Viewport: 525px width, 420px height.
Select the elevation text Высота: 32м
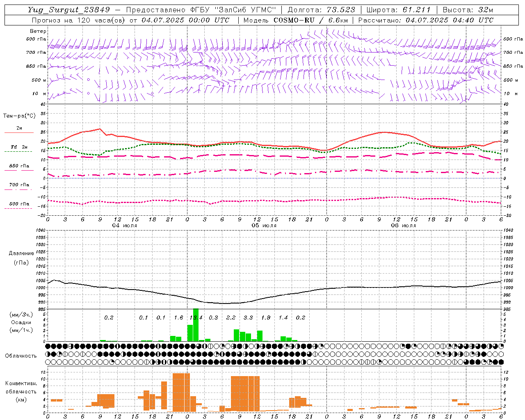[x=468, y=10]
